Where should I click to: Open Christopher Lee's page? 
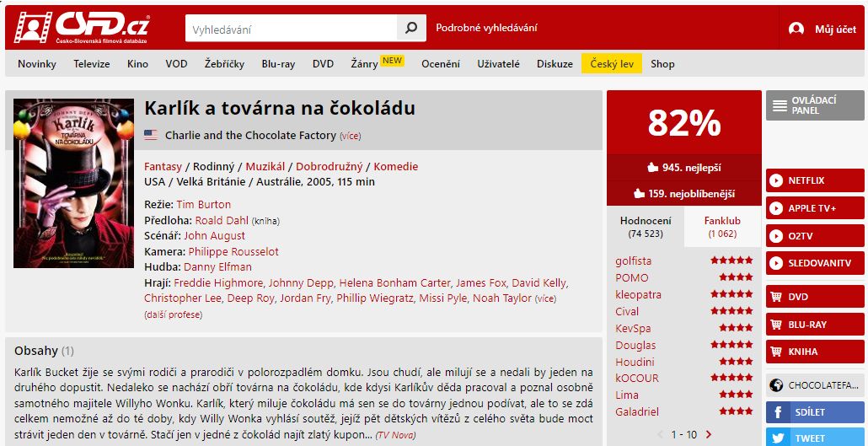[x=181, y=298]
